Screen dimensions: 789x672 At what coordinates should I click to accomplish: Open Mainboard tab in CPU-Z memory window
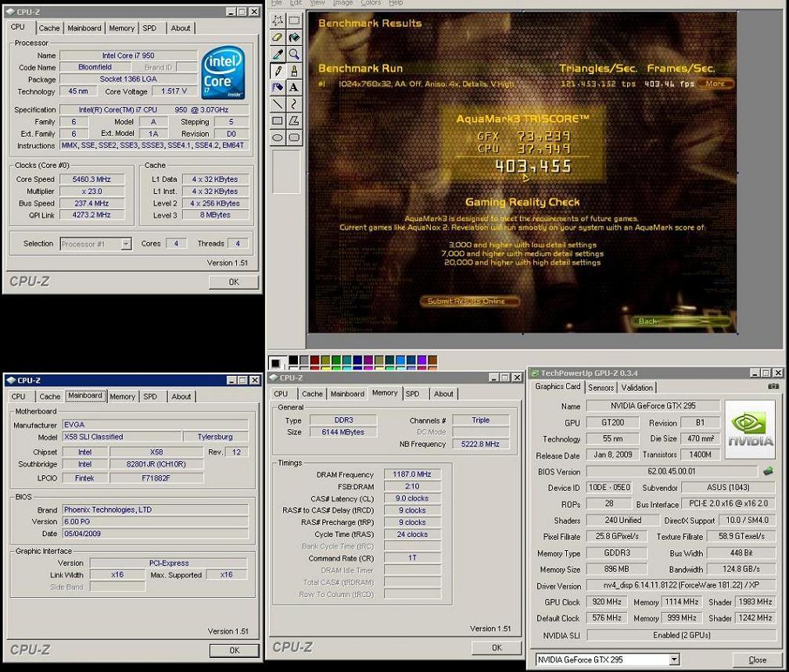point(347,394)
